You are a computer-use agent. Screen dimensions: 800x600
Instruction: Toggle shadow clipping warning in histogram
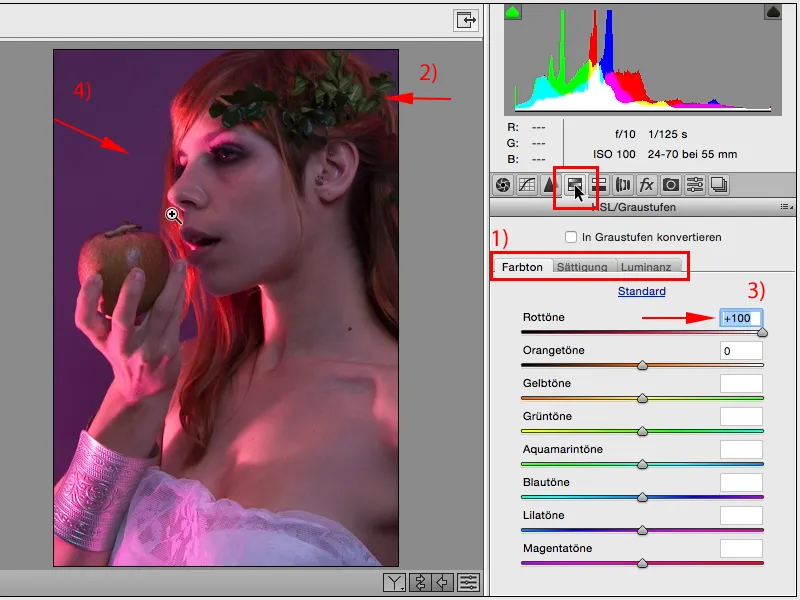point(512,12)
